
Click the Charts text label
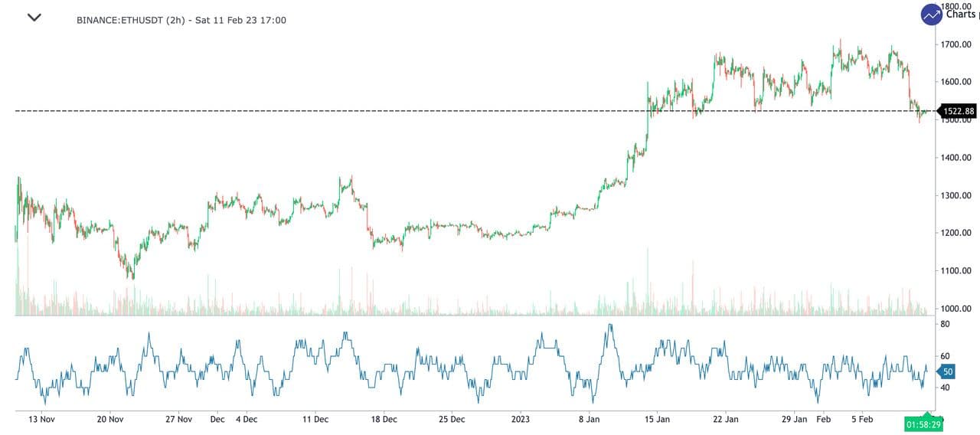pyautogui.click(x=962, y=14)
